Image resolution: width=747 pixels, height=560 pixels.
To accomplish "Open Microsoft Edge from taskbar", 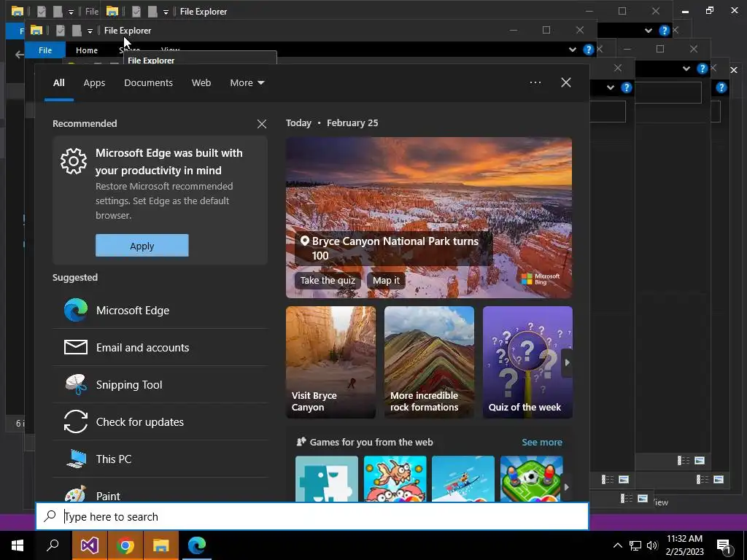I will pos(197,545).
